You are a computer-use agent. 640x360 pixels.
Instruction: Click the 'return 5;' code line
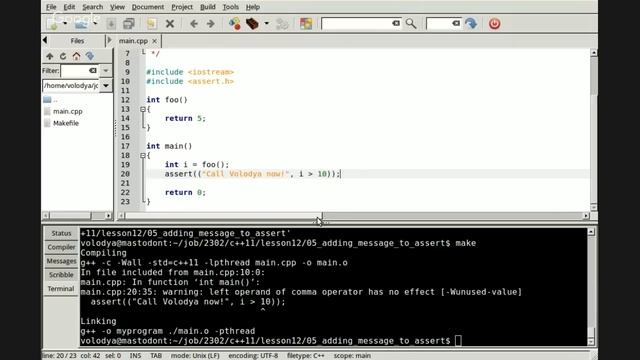coord(185,118)
